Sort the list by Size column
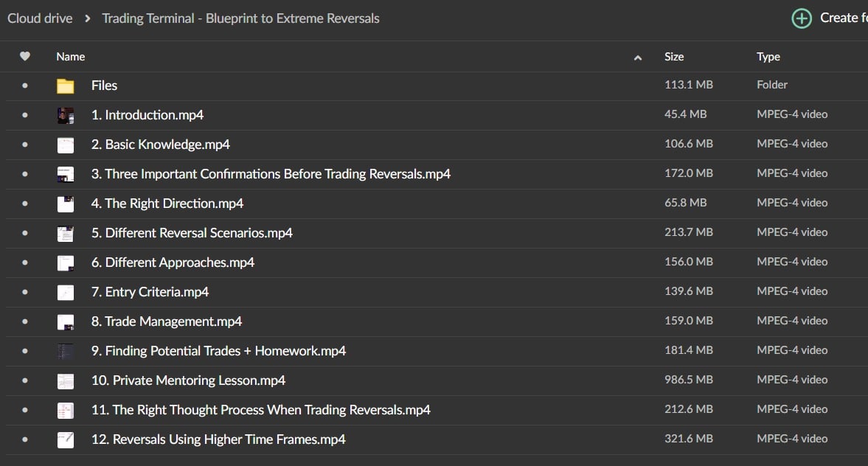868x466 pixels. (x=674, y=57)
